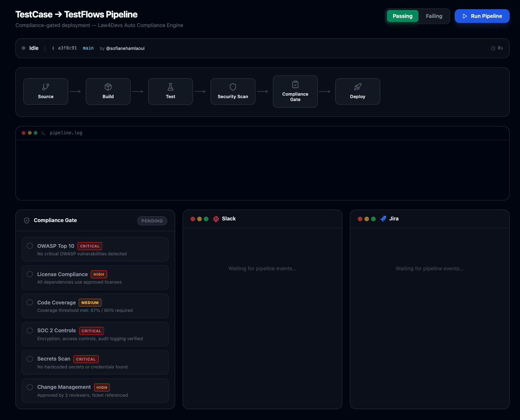This screenshot has width=520, height=420.
Task: Click the Jira logo in the Jira panel
Action: [x=383, y=218]
